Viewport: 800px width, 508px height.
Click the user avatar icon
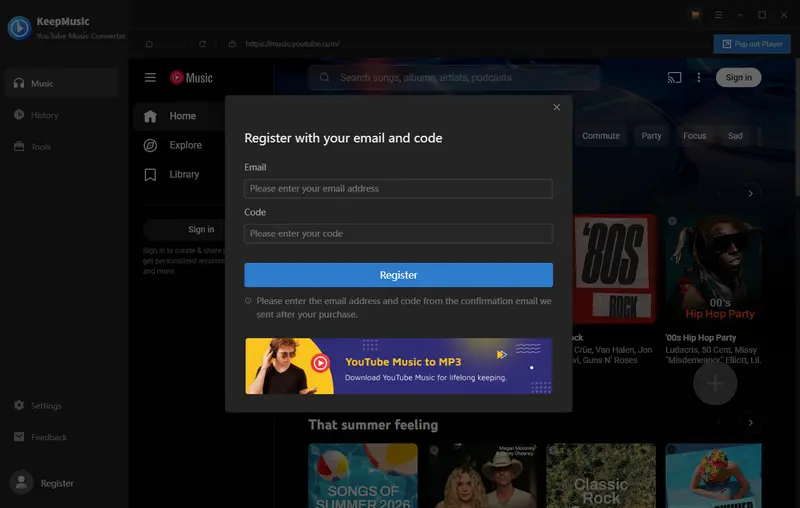tap(21, 482)
